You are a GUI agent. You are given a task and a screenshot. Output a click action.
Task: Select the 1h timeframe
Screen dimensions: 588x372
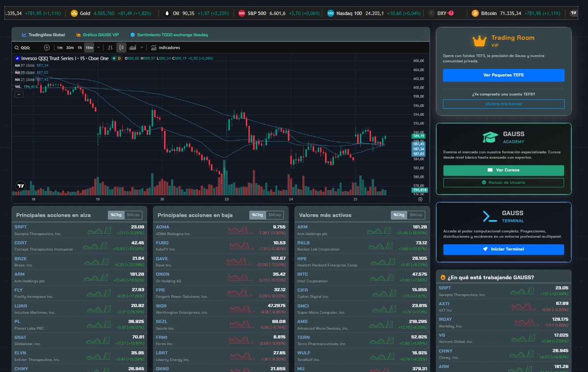[80, 48]
